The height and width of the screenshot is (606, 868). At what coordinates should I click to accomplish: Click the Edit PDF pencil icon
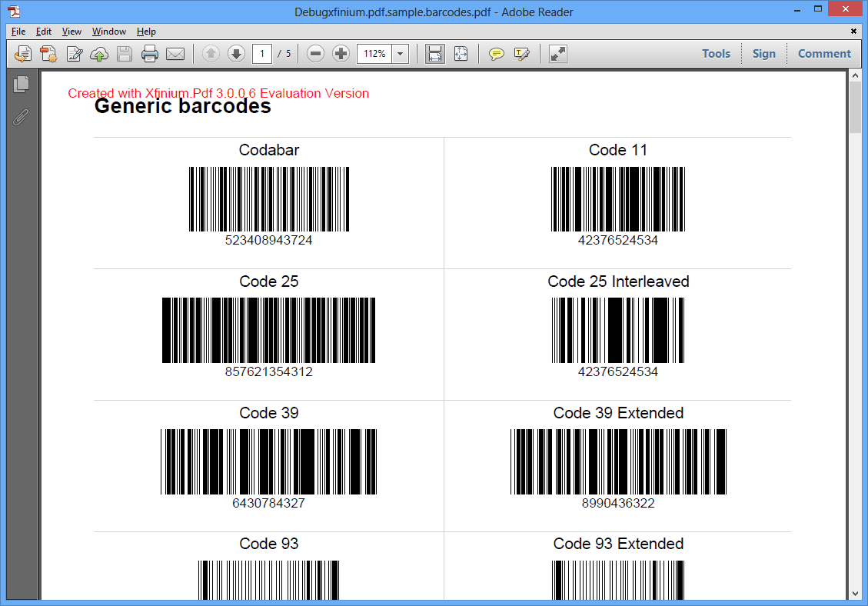tap(74, 54)
